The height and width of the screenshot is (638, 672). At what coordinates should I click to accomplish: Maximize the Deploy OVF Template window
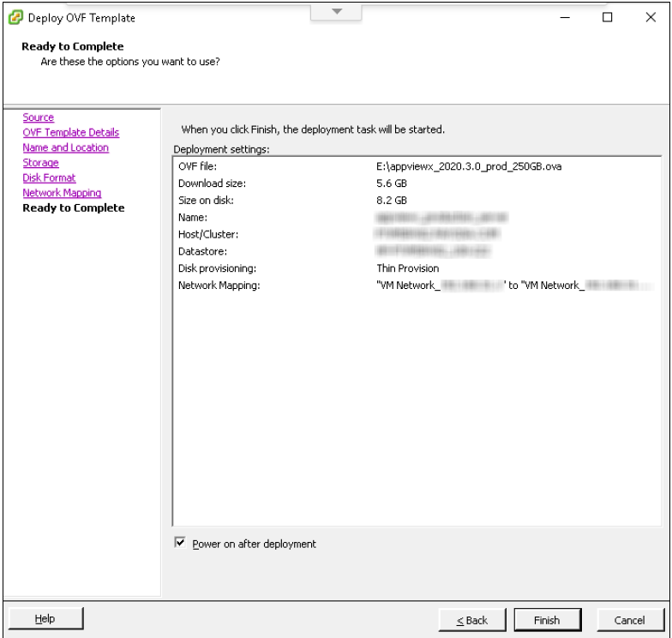pos(607,17)
